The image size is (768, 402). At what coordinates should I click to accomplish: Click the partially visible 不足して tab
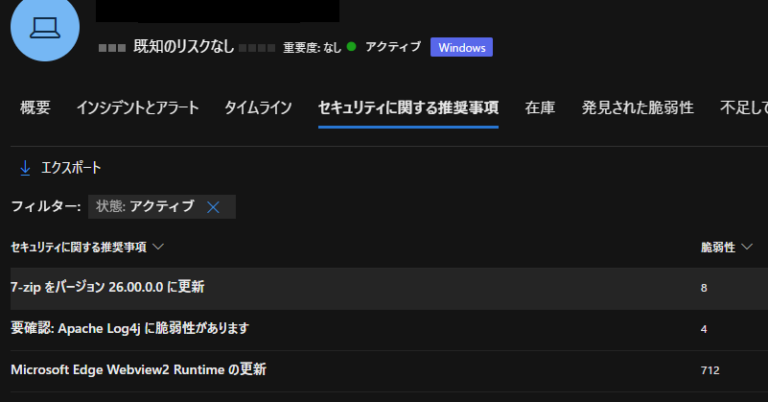point(743,108)
